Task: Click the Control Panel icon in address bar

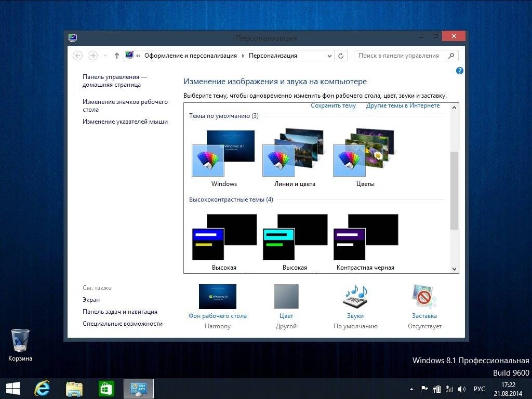Action: point(129,55)
